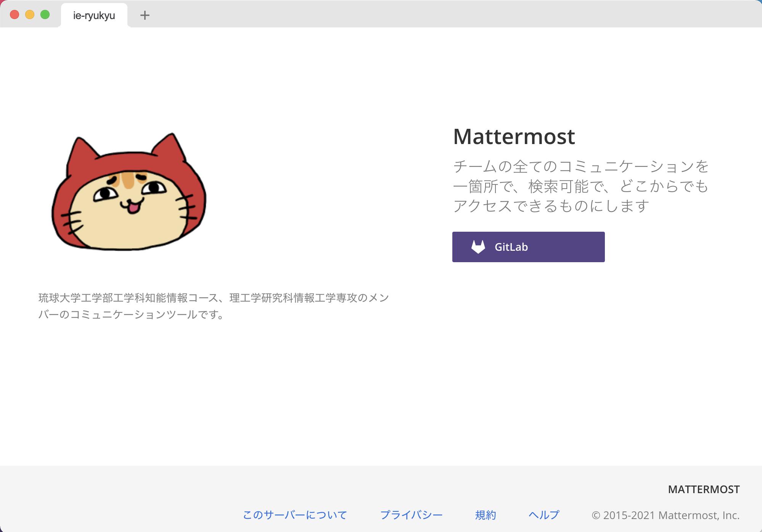Open a new tab with the plus icon
Image resolution: width=762 pixels, height=532 pixels.
pyautogui.click(x=145, y=15)
